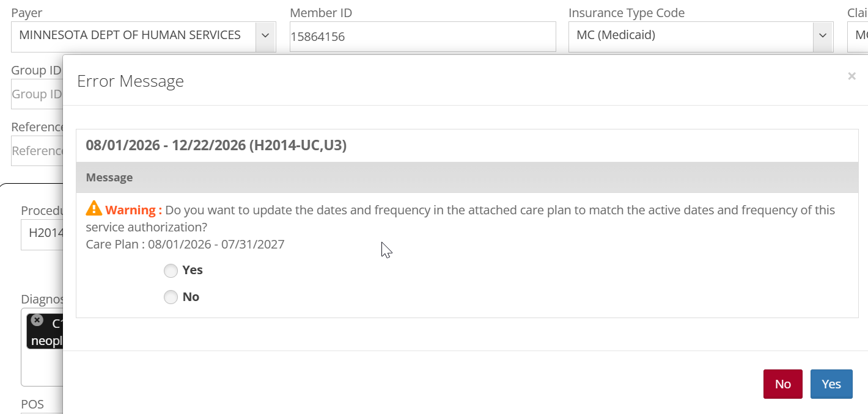Focus the Group ID input field
The image size is (868, 414).
37,95
